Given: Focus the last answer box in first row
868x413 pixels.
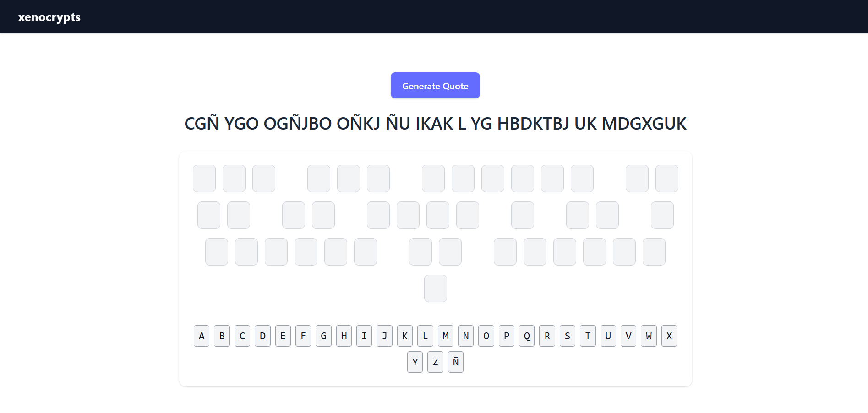Looking at the screenshot, I should (667, 179).
